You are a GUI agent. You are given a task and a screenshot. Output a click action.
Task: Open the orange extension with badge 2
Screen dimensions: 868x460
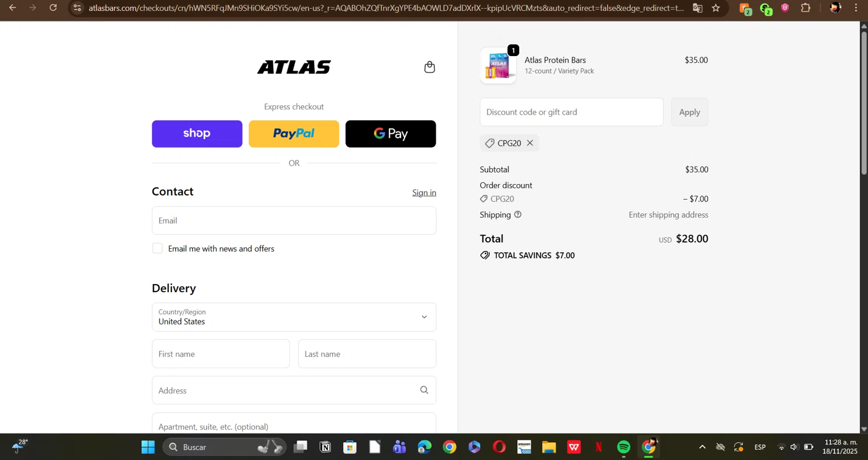tap(745, 8)
